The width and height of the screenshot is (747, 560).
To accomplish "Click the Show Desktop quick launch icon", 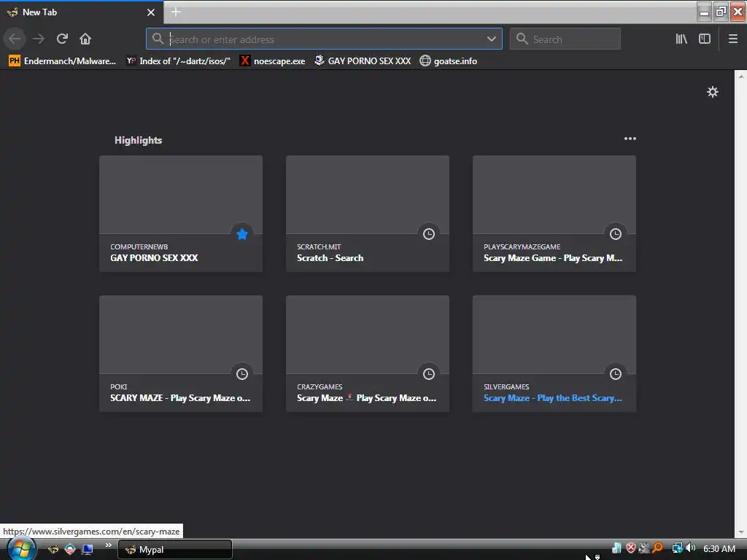I will point(88,549).
